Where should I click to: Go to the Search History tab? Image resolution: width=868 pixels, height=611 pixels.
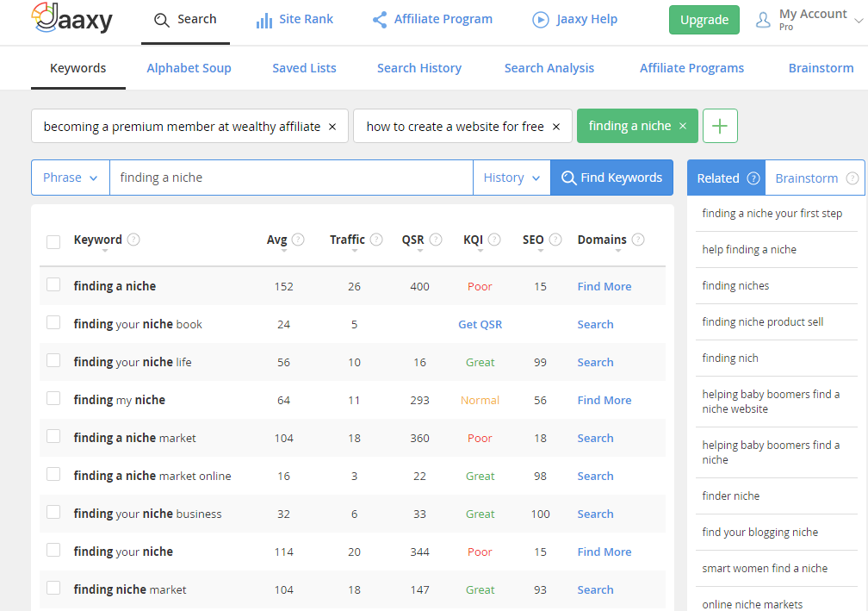coord(419,68)
